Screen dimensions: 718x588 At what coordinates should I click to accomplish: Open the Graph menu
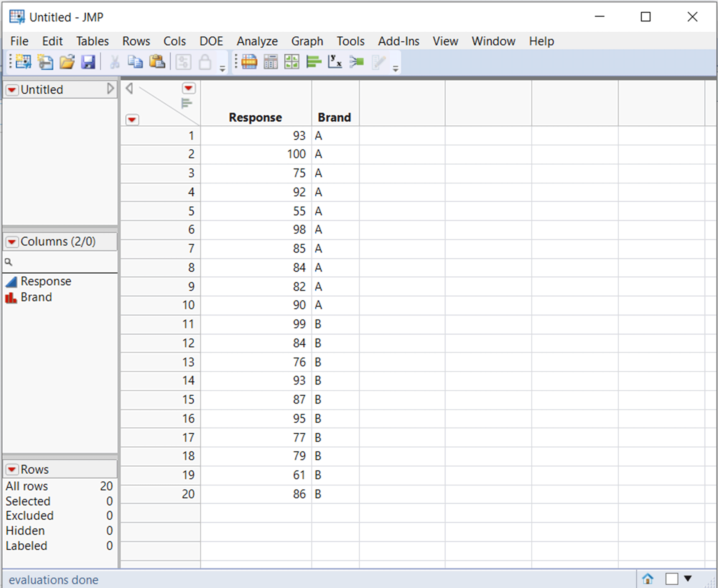(307, 41)
